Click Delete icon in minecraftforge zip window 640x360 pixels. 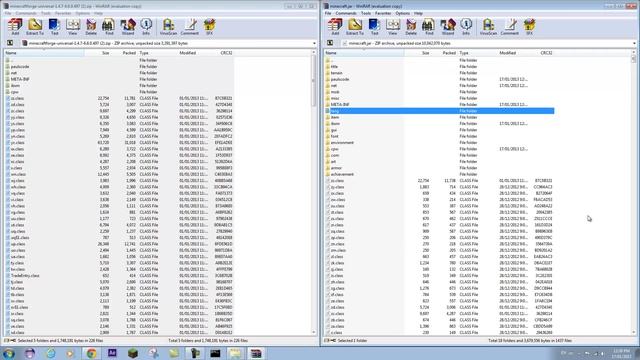(x=91, y=27)
